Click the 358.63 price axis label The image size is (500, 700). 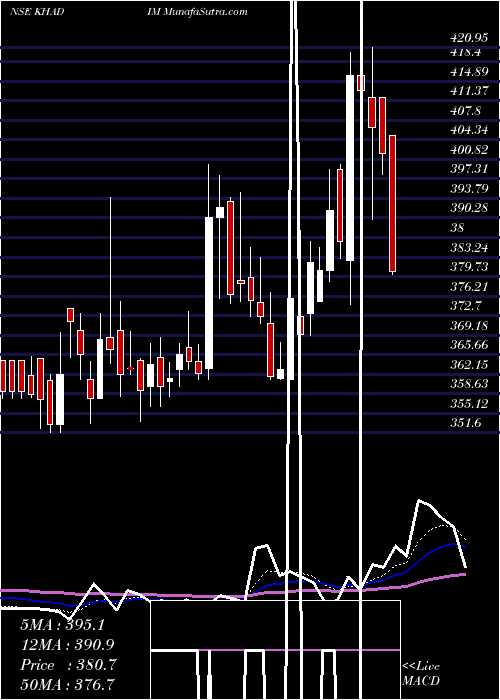point(468,384)
